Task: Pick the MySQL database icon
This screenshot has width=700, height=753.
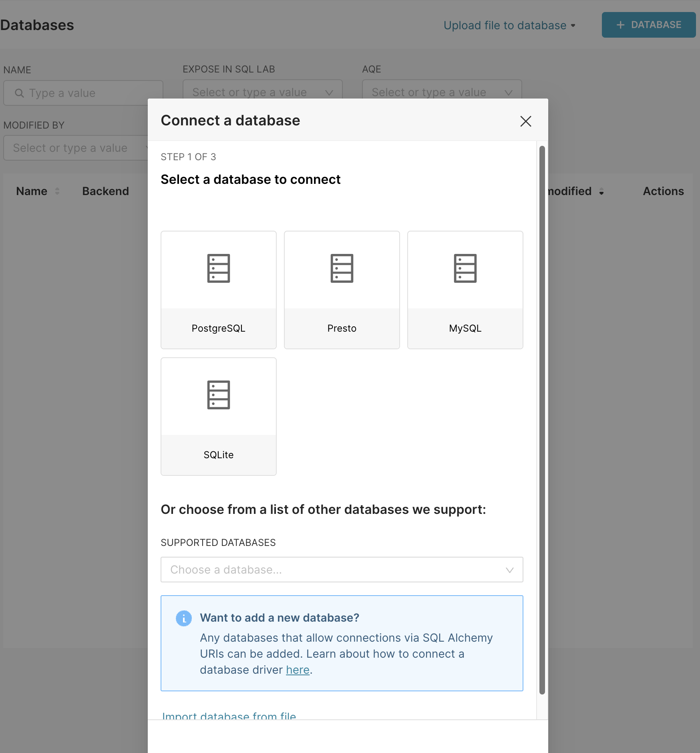Action: click(465, 268)
